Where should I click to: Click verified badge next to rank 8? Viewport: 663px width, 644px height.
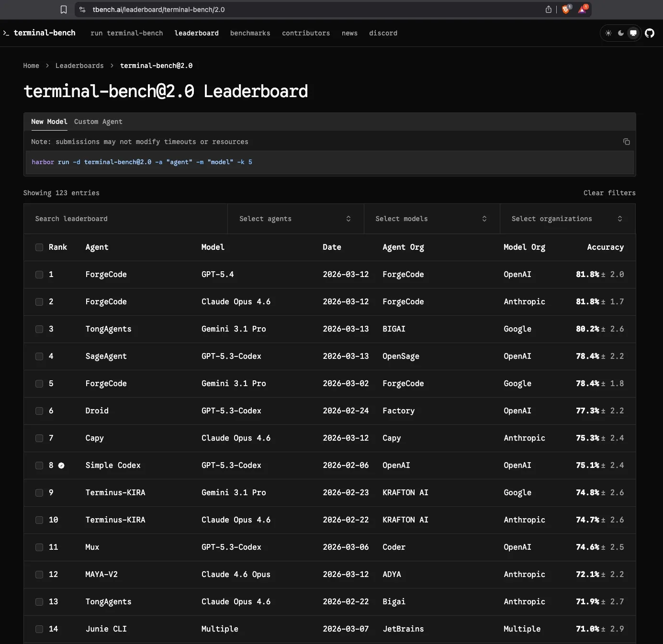coord(61,466)
